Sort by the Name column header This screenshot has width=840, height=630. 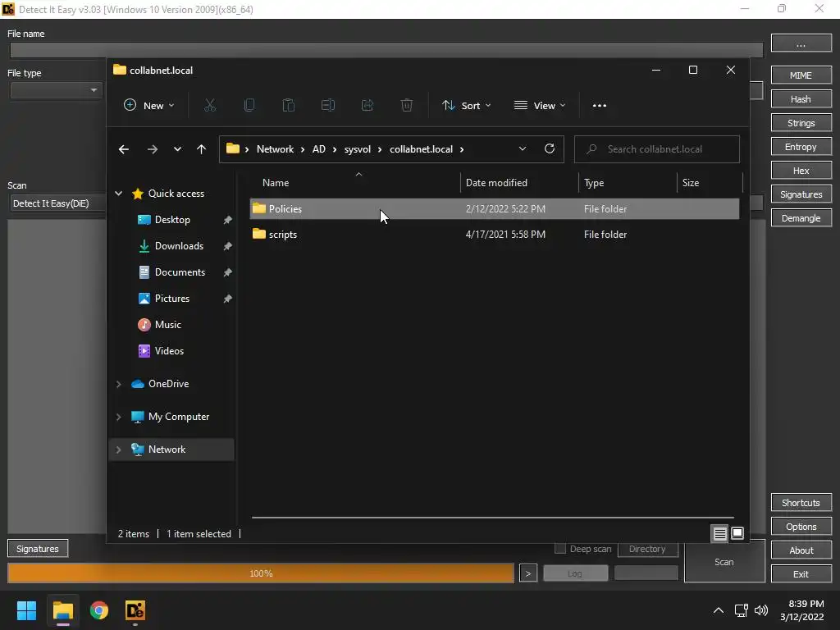[x=354, y=183]
